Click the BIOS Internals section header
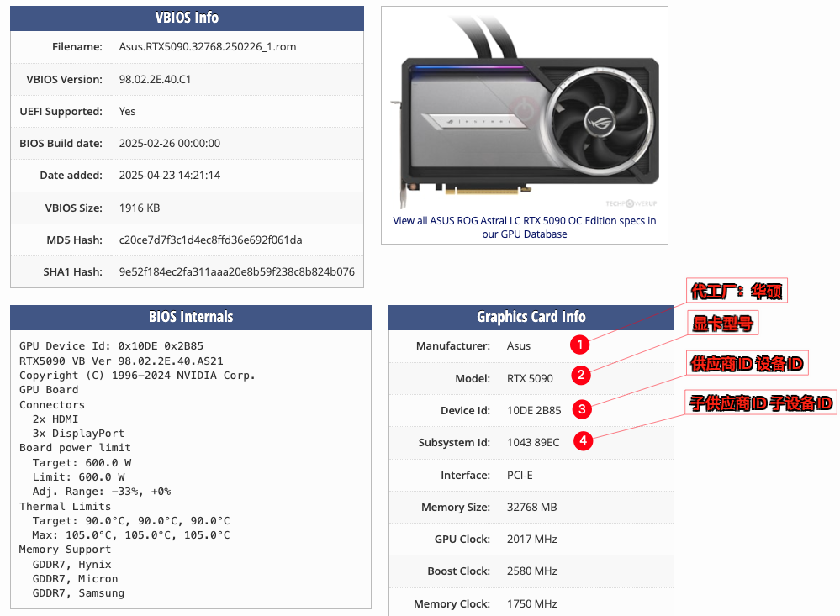The width and height of the screenshot is (840, 616). [191, 317]
